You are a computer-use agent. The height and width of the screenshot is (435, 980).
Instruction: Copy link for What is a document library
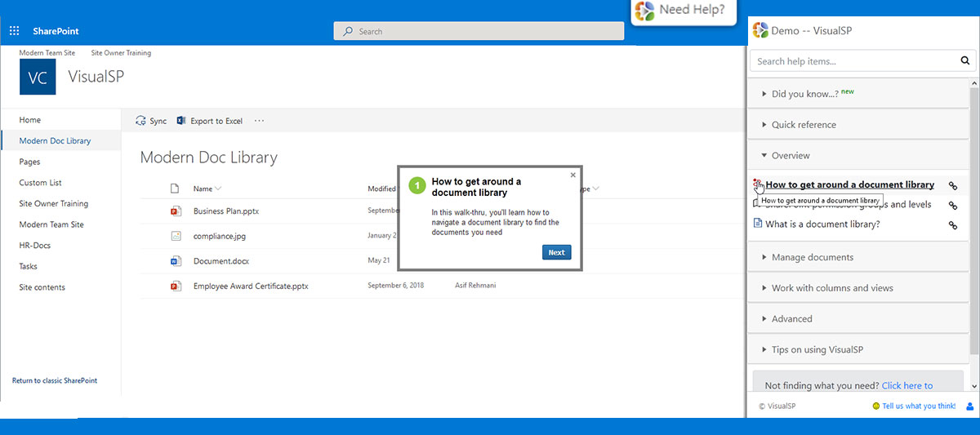tap(953, 225)
